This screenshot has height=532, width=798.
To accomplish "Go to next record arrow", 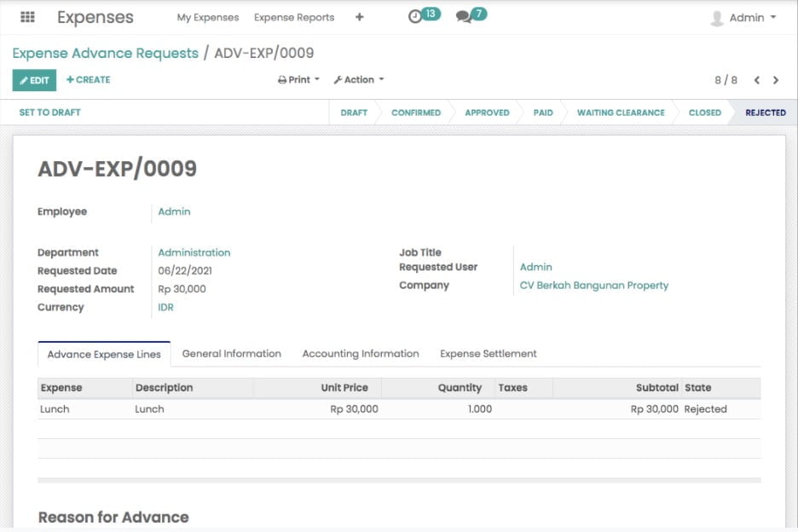I will [x=776, y=80].
